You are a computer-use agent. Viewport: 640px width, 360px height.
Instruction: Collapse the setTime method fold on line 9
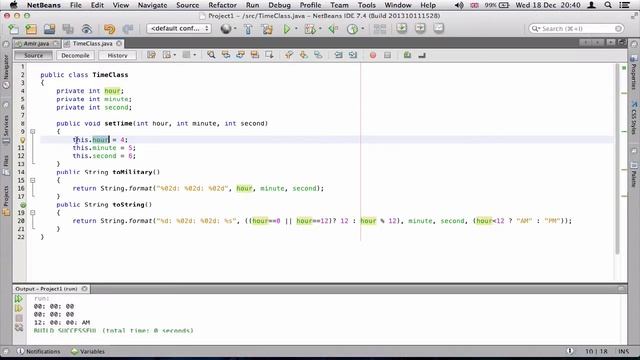[x=33, y=131]
